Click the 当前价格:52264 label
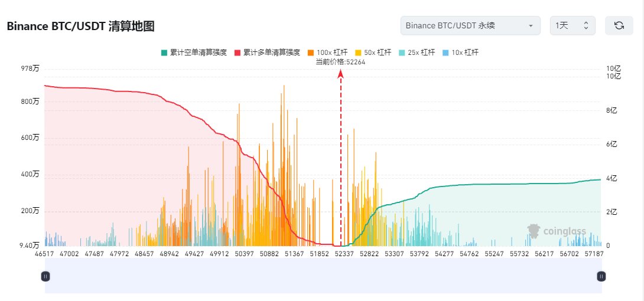This screenshot has height=301, width=644. click(340, 63)
